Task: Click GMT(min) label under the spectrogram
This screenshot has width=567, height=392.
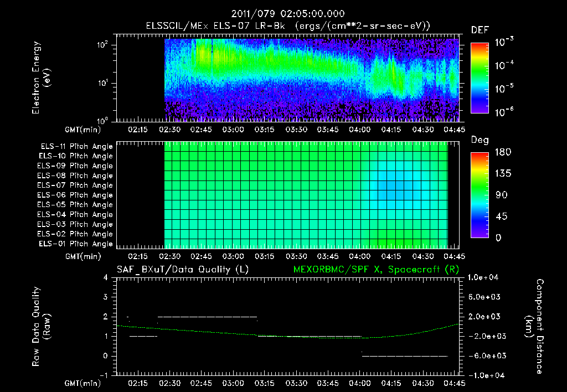Action: coord(83,130)
